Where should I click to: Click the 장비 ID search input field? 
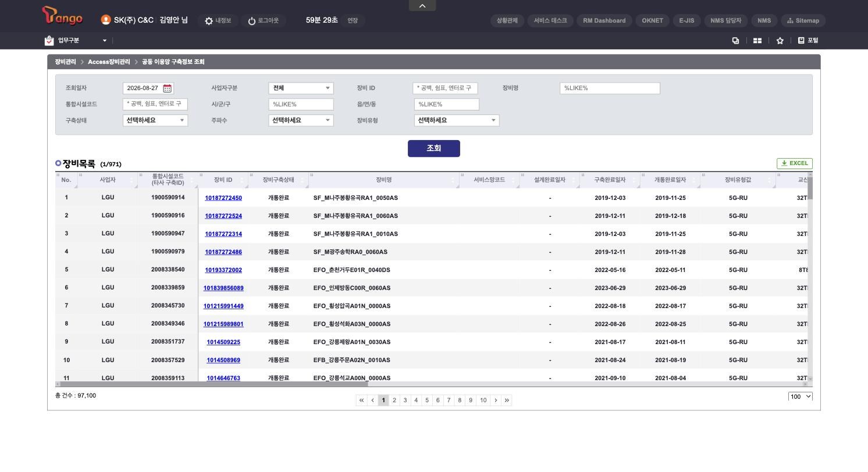click(x=445, y=88)
